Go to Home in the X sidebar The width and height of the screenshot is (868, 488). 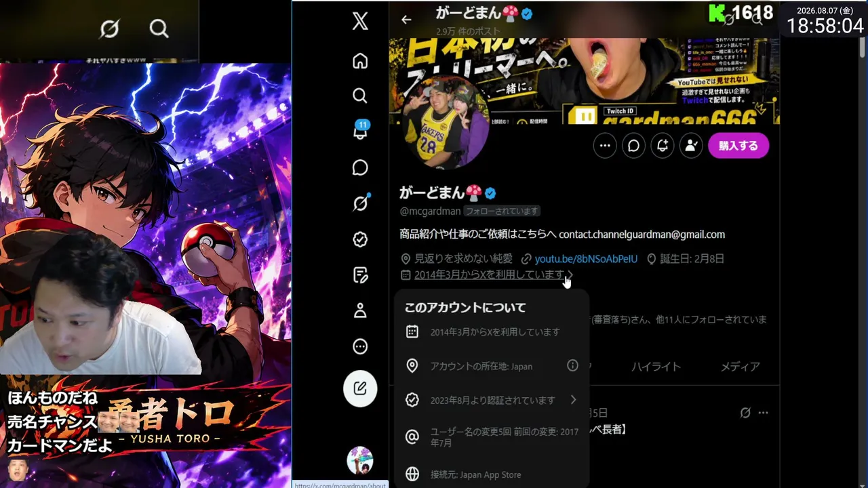tap(360, 61)
